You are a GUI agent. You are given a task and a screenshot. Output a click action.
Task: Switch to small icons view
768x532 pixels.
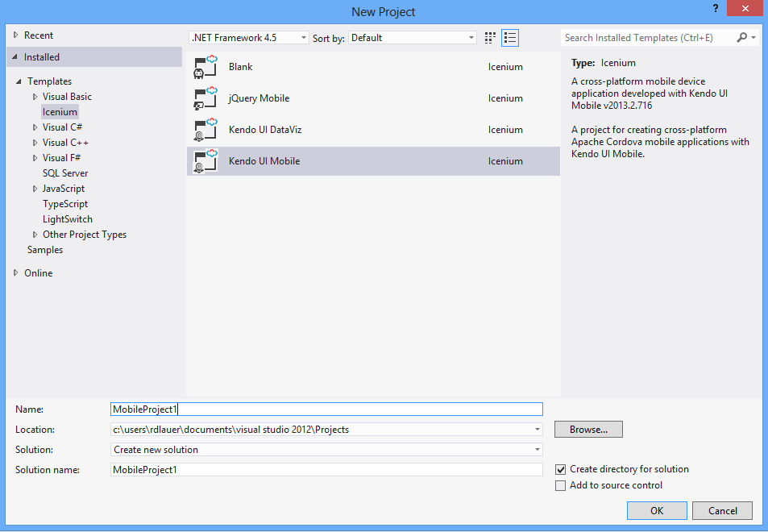tap(490, 38)
